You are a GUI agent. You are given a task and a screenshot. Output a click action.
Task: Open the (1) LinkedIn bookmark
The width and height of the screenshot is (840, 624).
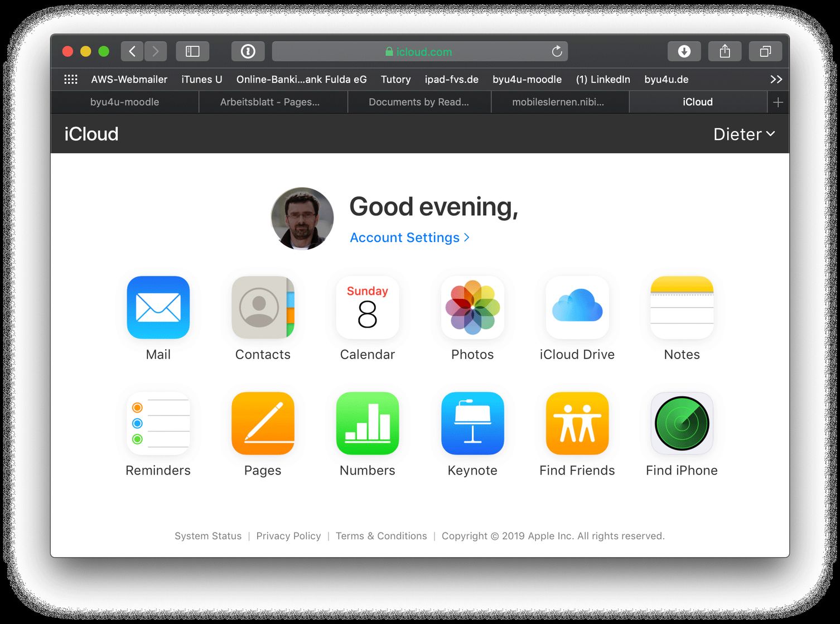pos(603,79)
